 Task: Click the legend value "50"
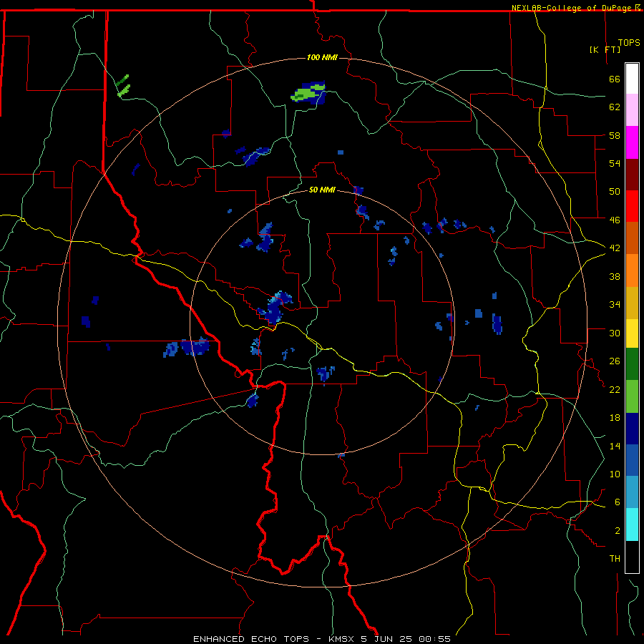[615, 192]
